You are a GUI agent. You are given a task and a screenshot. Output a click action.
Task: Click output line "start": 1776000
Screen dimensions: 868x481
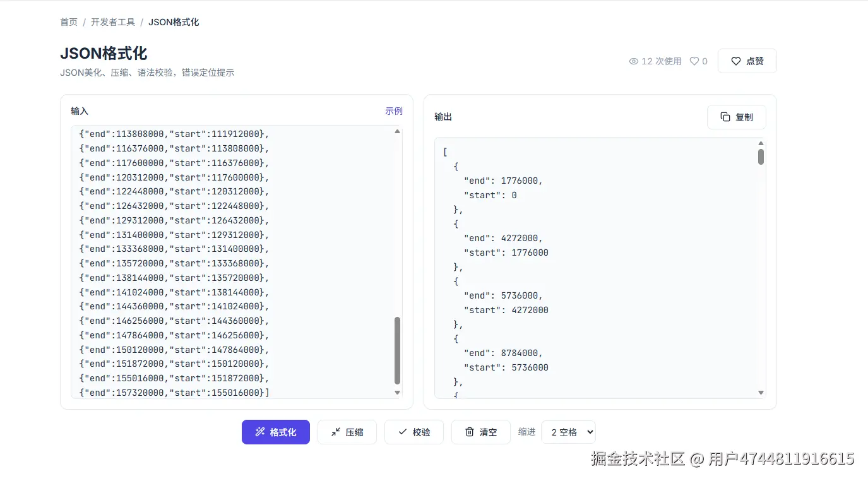[506, 252]
